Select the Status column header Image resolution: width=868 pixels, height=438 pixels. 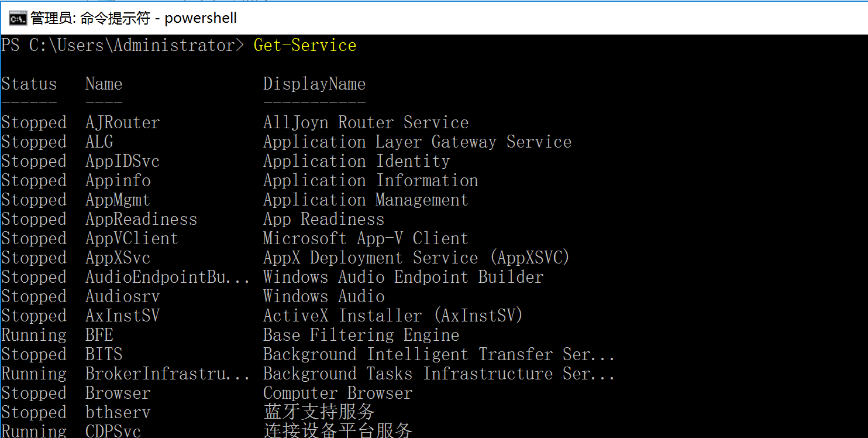tap(29, 84)
